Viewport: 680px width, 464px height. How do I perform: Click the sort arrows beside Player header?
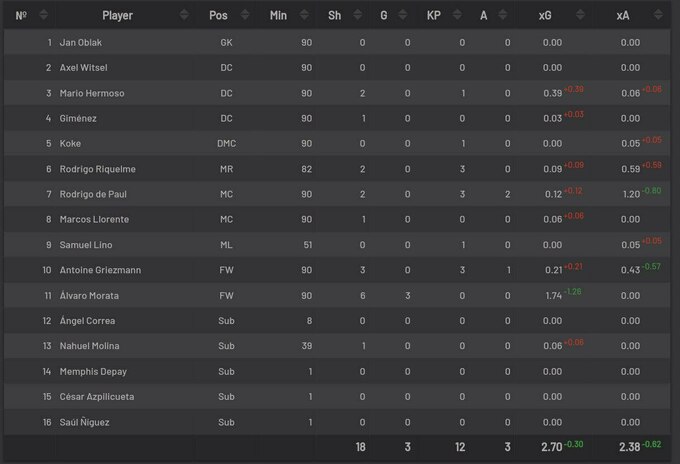[183, 15]
